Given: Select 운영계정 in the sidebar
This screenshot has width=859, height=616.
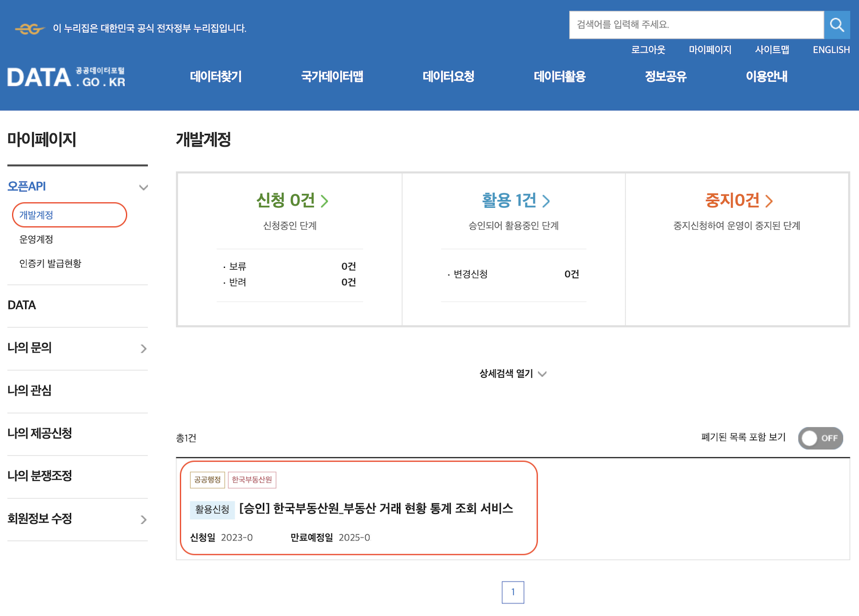Looking at the screenshot, I should coord(36,239).
